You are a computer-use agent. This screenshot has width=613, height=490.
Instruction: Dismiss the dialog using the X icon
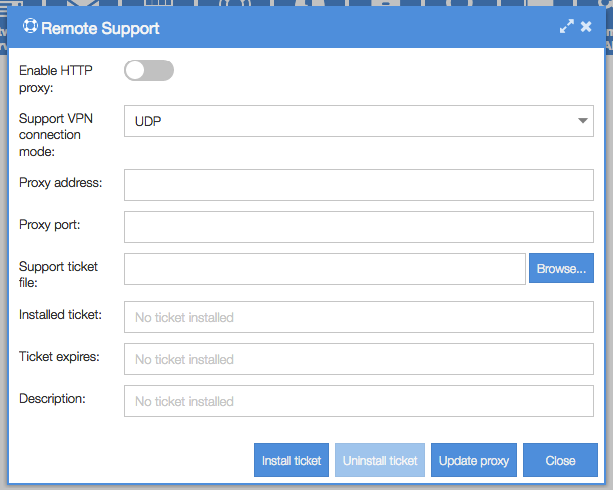click(586, 27)
